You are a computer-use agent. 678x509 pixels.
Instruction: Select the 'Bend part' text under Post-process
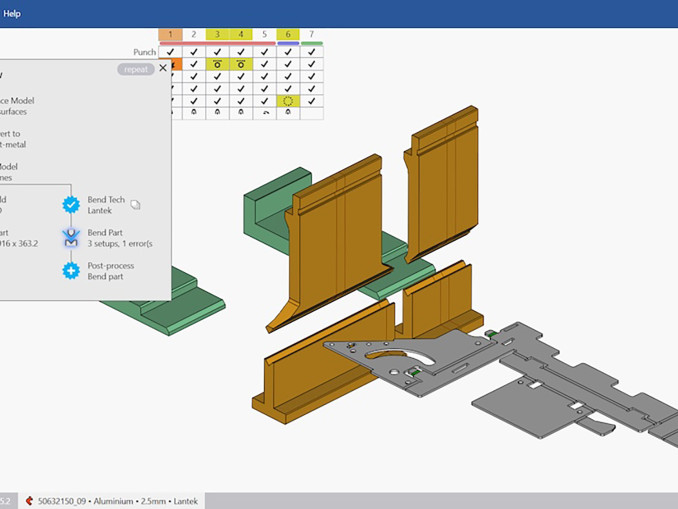(x=105, y=276)
